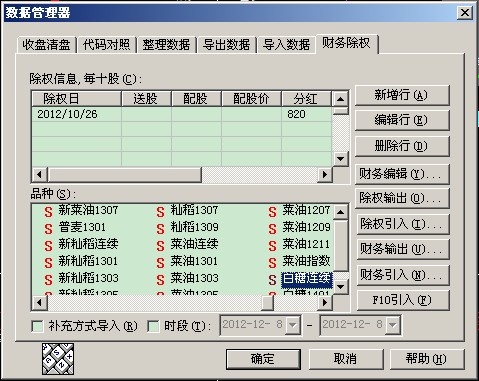The width and height of the screenshot is (479, 381).
Task: Select 菜油连续 in the 品种 list
Action: point(195,244)
